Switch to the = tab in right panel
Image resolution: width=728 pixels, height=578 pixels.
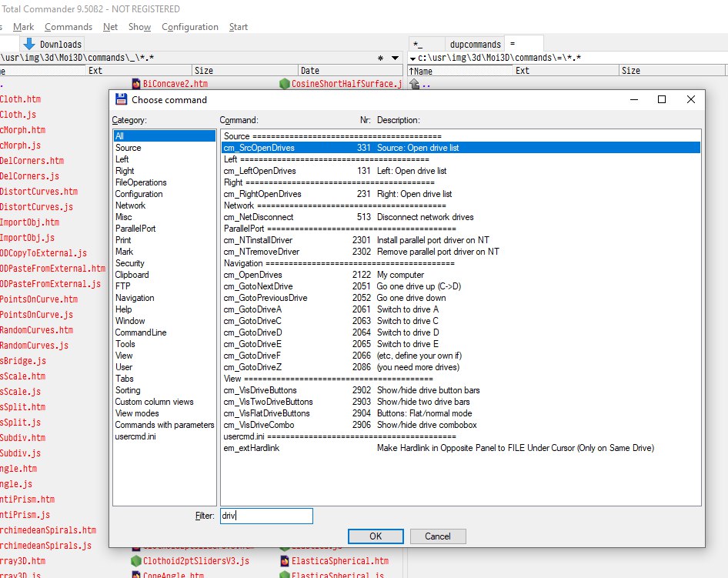coord(524,44)
